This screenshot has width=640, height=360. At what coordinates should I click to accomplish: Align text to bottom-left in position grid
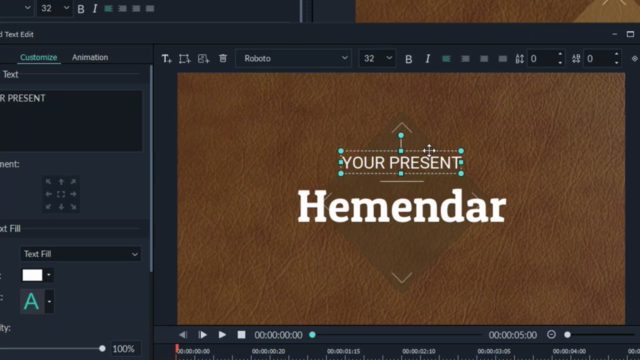49,207
